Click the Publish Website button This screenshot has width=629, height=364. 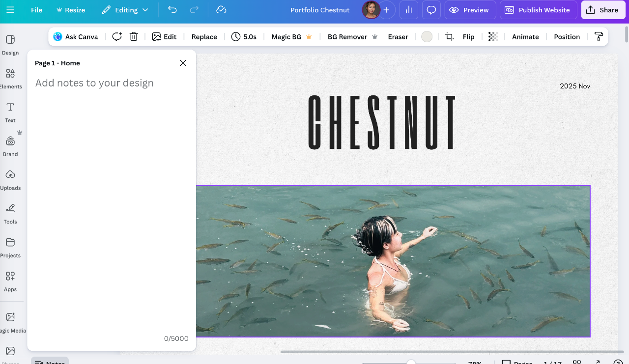click(x=538, y=10)
